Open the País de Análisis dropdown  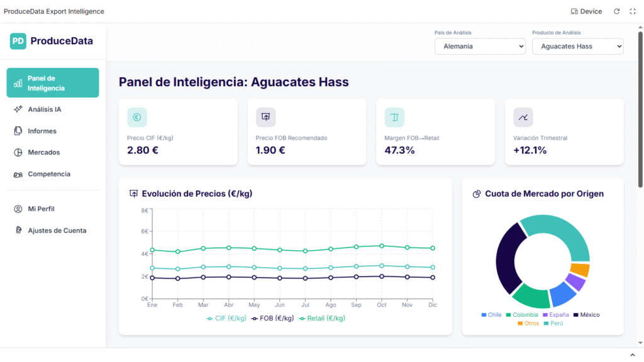coord(480,47)
